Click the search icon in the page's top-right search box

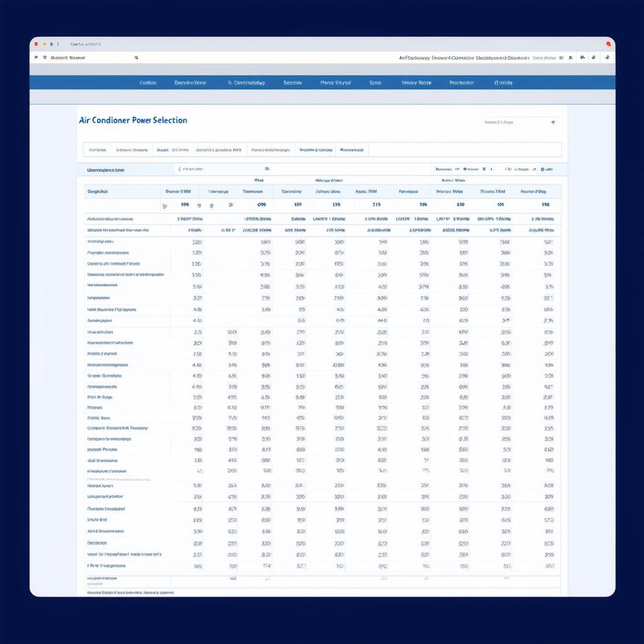tap(553, 123)
